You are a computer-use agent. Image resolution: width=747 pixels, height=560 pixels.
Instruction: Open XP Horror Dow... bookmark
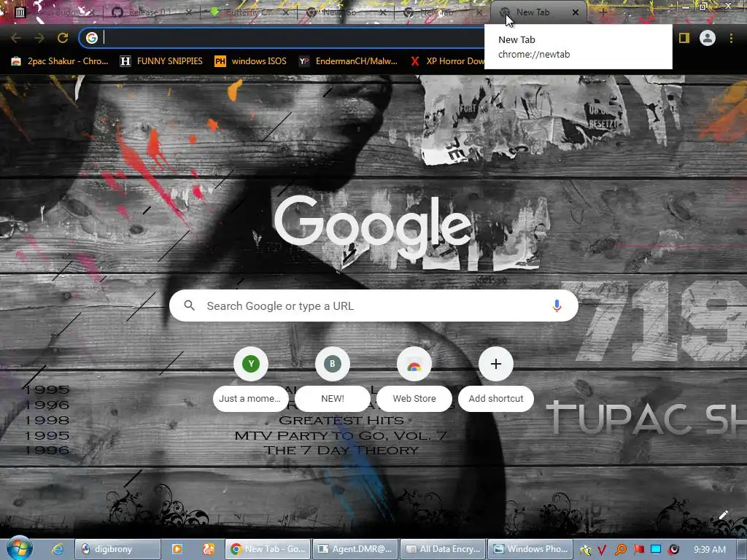447,61
